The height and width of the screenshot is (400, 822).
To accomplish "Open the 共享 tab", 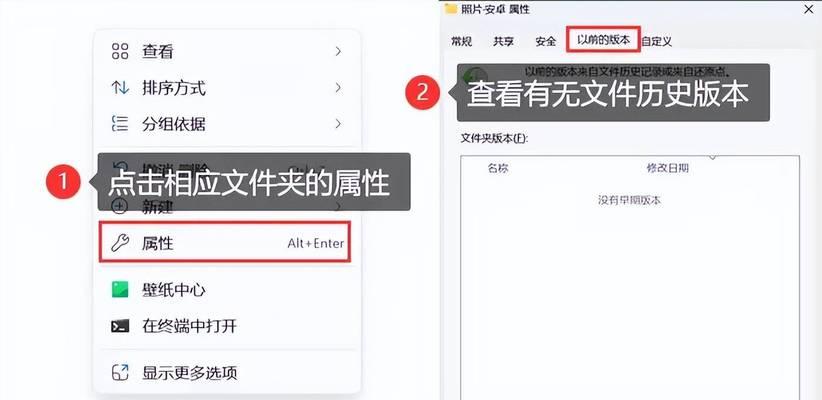I will 504,41.
